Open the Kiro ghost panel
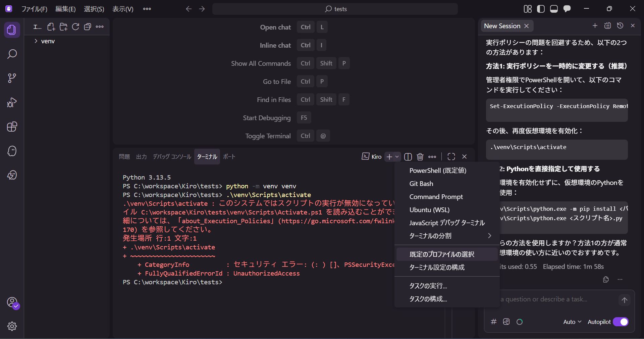This screenshot has width=644, height=339. coord(12,151)
